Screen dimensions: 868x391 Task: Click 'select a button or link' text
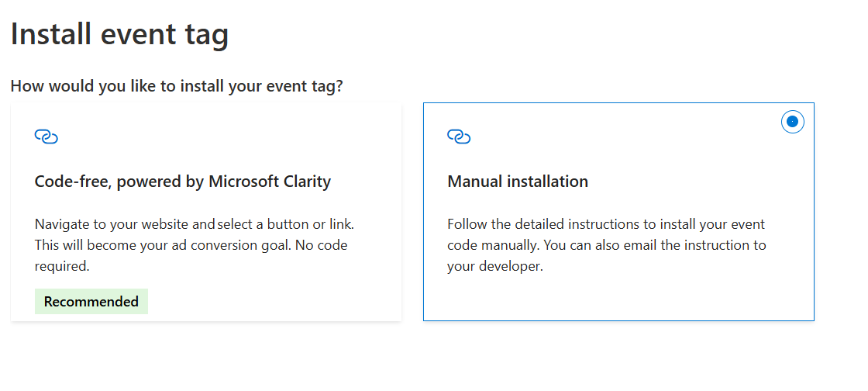pos(285,224)
